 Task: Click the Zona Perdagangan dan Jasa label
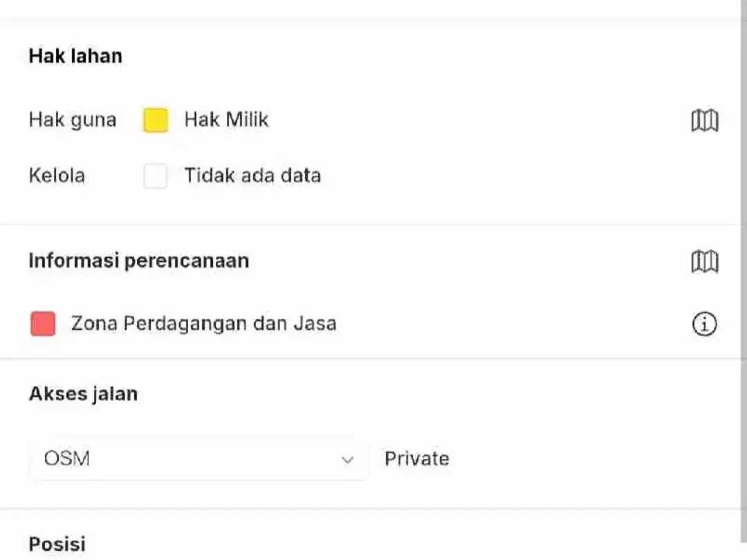(204, 324)
